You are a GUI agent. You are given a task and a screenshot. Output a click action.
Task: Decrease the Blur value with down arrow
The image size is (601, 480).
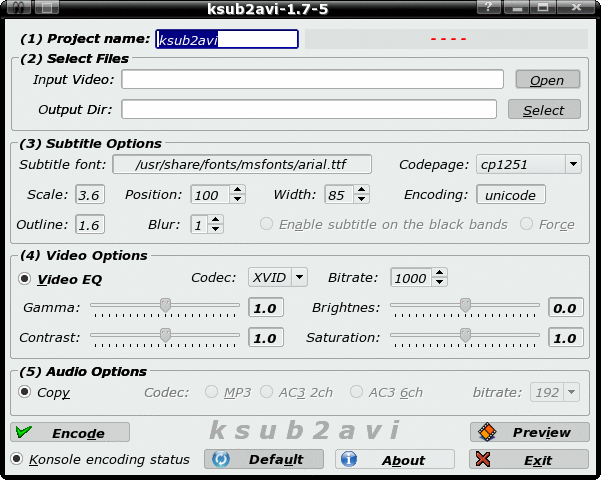pyautogui.click(x=216, y=229)
